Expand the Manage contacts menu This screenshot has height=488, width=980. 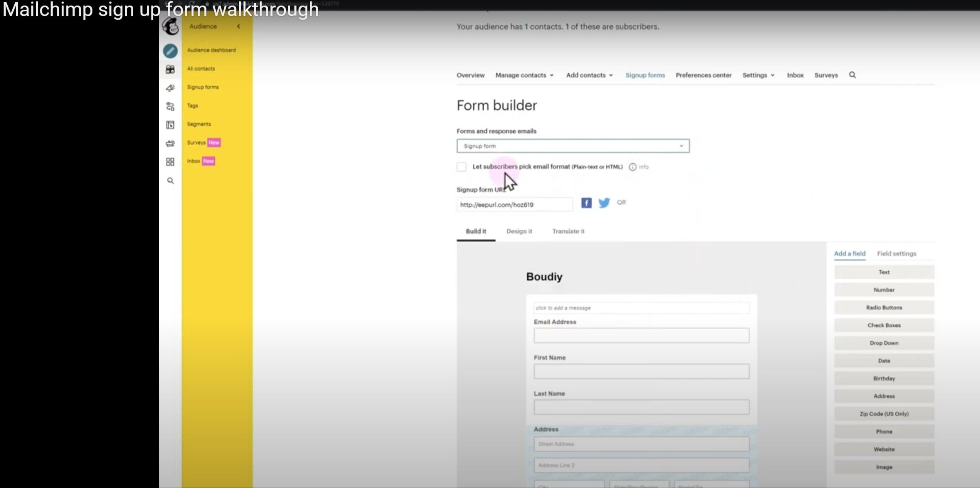click(x=524, y=75)
